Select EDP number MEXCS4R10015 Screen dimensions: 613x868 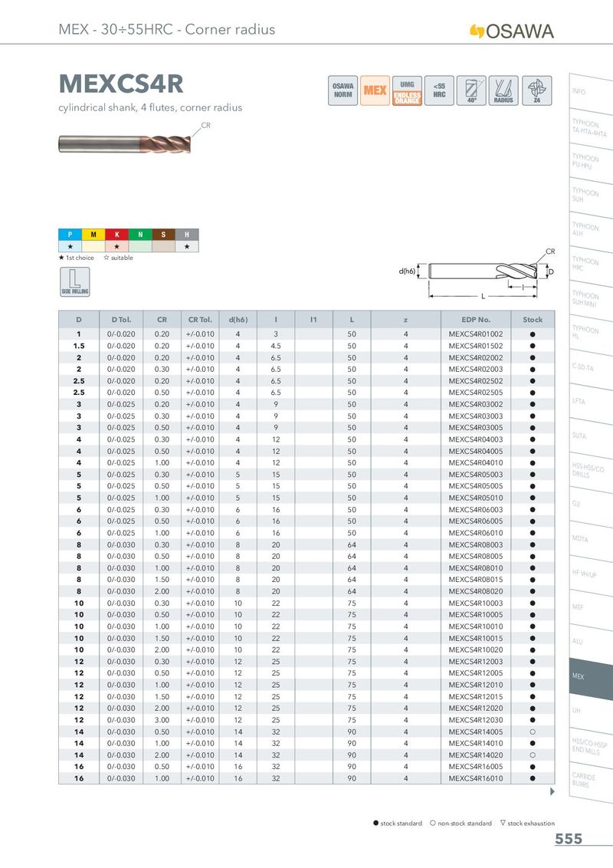coord(476,638)
